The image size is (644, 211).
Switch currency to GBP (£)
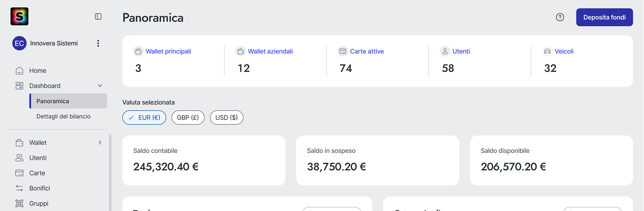tap(188, 118)
